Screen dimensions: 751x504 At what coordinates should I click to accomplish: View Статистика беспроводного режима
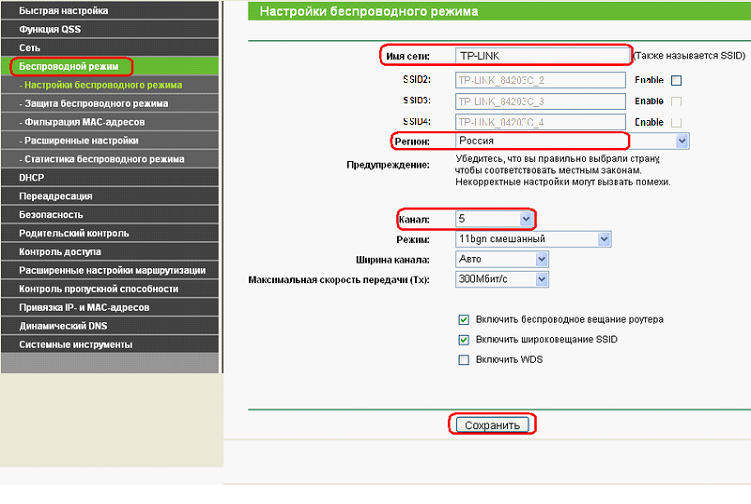(110, 159)
